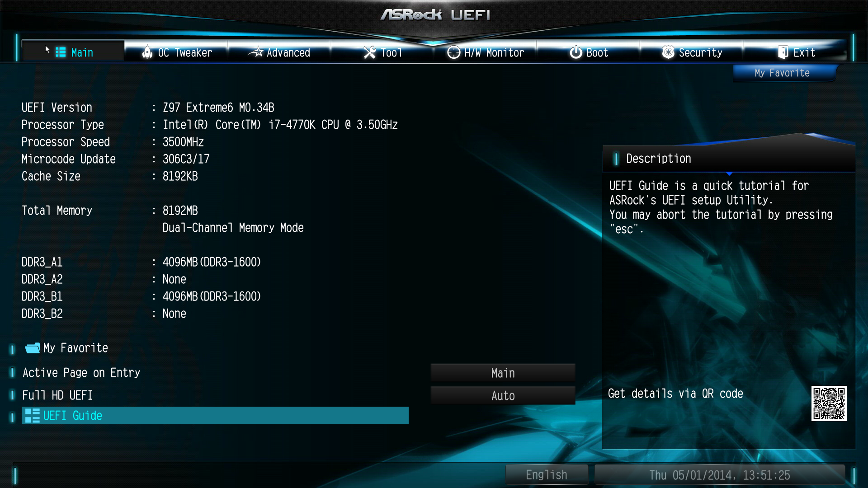Click the My Favorite shortcut button
Screen dimensions: 868x488
tap(782, 72)
